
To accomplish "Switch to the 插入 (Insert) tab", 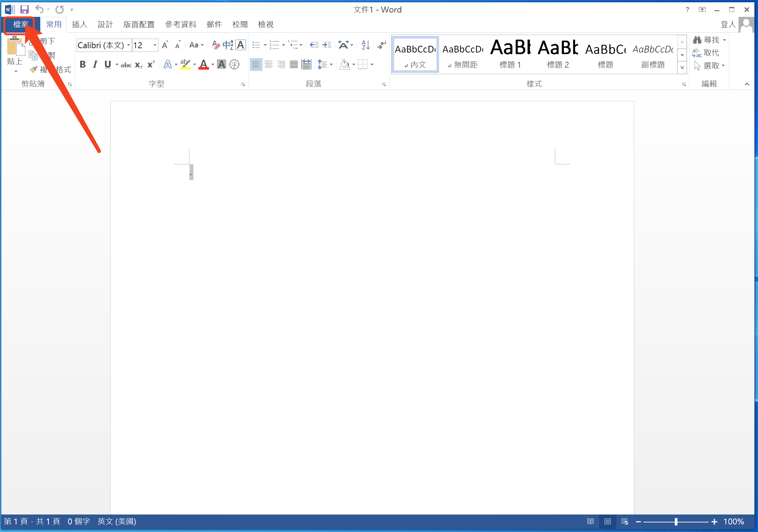I will pos(79,24).
